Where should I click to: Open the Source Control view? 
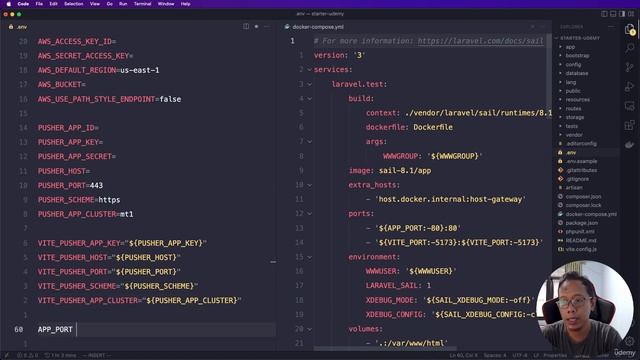(629, 67)
